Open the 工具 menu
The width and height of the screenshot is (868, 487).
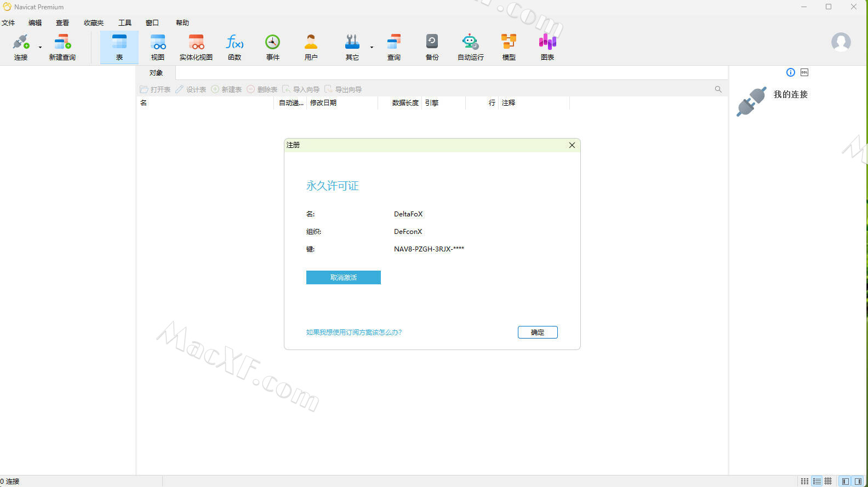coord(125,23)
